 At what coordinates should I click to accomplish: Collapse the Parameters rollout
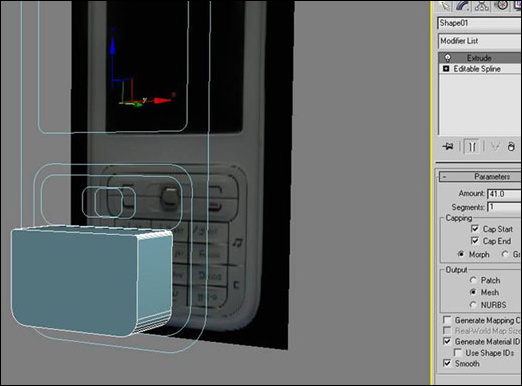pyautogui.click(x=480, y=177)
